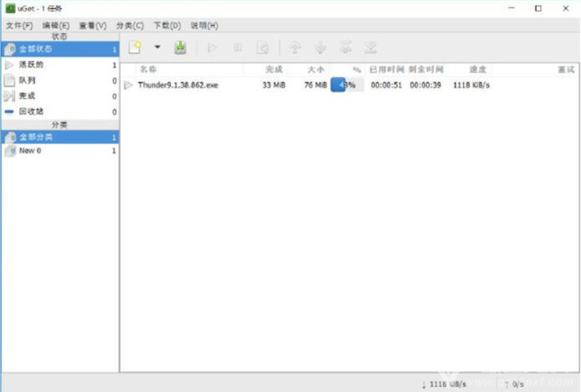Screen dimensions: 581x392
Task: Select 活跃的 status filter
Action: (60, 65)
